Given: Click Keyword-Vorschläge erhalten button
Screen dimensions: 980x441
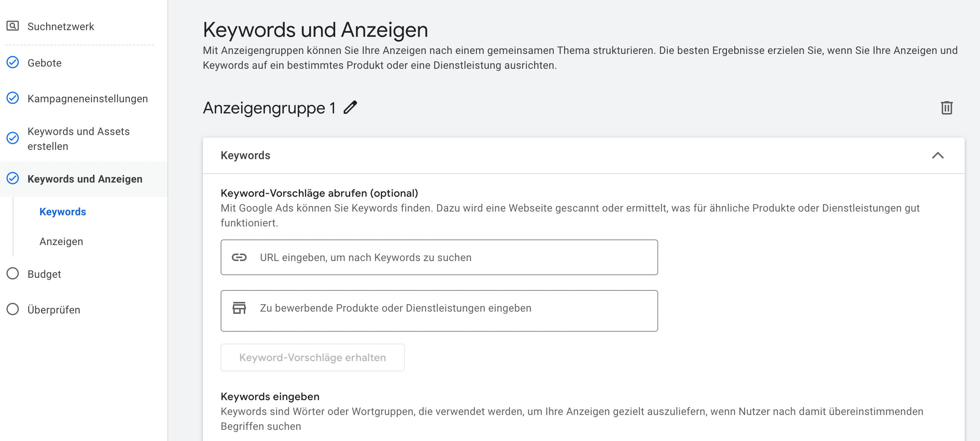Looking at the screenshot, I should 312,357.
